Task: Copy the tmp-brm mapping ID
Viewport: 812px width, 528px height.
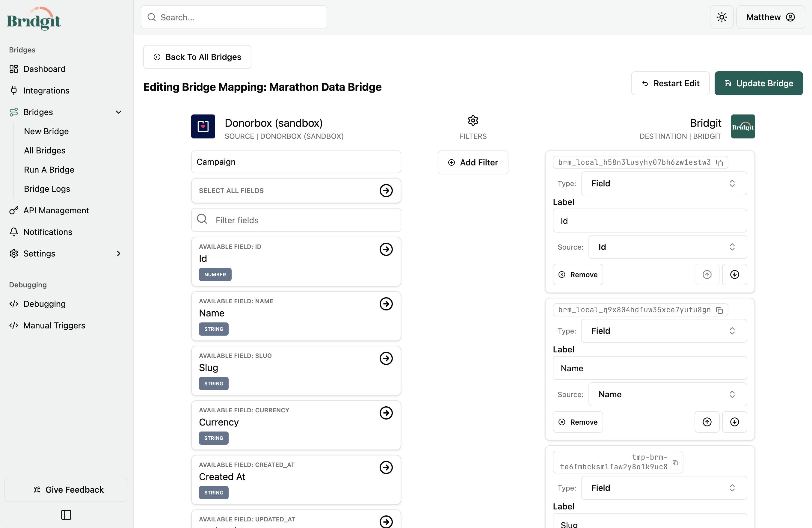Action: (675, 462)
